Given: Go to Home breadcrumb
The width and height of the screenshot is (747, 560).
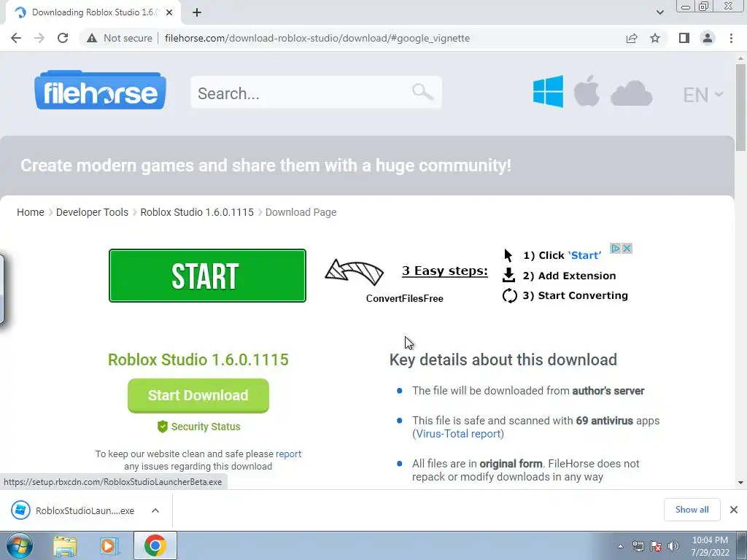Looking at the screenshot, I should coord(31,212).
